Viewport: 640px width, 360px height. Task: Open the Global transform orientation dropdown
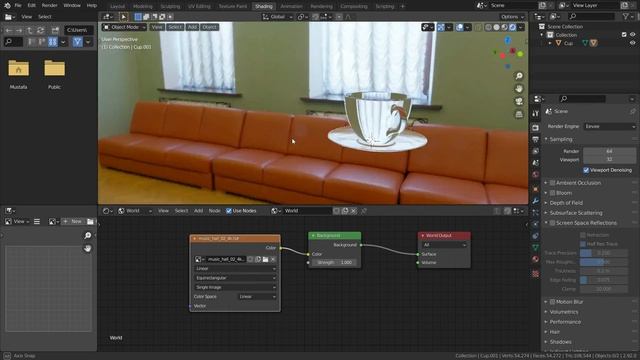pyautogui.click(x=278, y=17)
